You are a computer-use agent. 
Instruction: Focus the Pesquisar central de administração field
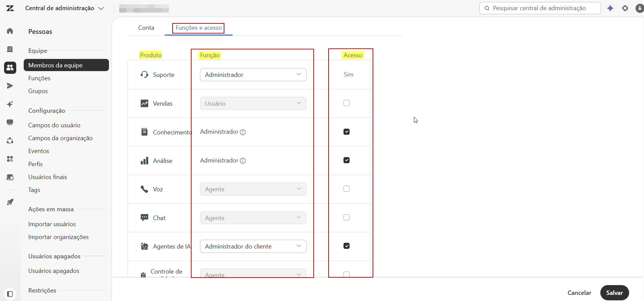pyautogui.click(x=540, y=8)
